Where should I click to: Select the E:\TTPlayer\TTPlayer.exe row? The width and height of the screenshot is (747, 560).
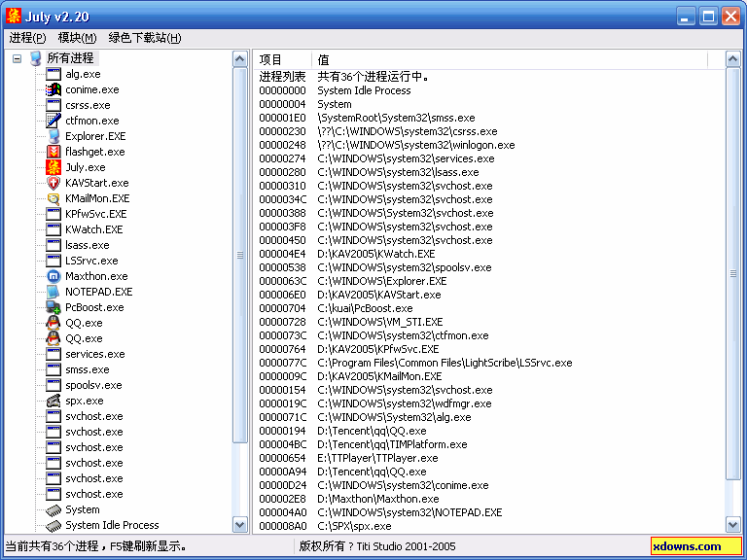[489, 458]
